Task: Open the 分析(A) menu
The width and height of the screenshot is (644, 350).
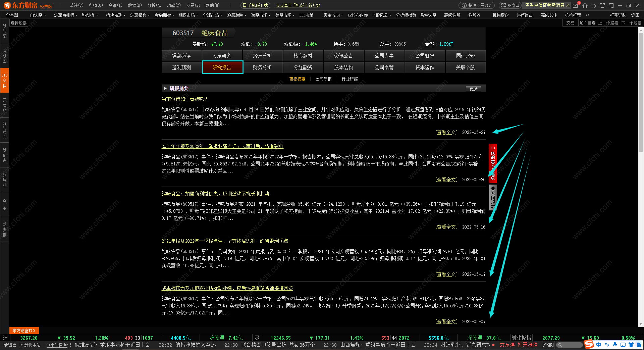Action: tap(154, 5)
